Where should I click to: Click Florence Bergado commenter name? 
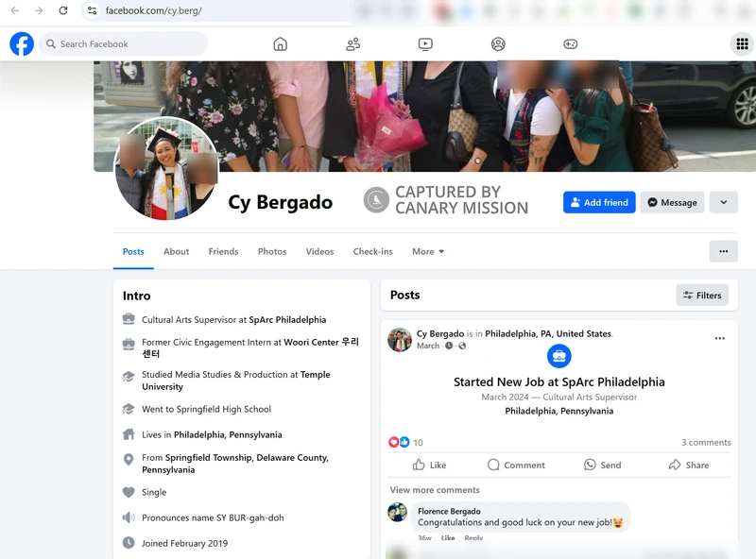coord(449,511)
